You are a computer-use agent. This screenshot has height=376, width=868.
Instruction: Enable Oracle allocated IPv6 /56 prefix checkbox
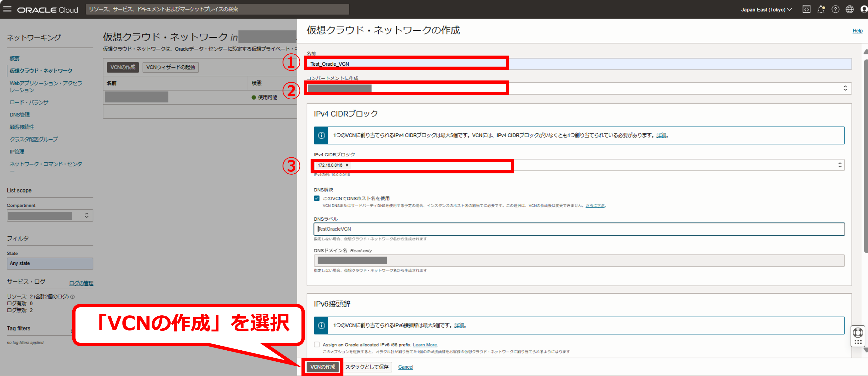(317, 344)
